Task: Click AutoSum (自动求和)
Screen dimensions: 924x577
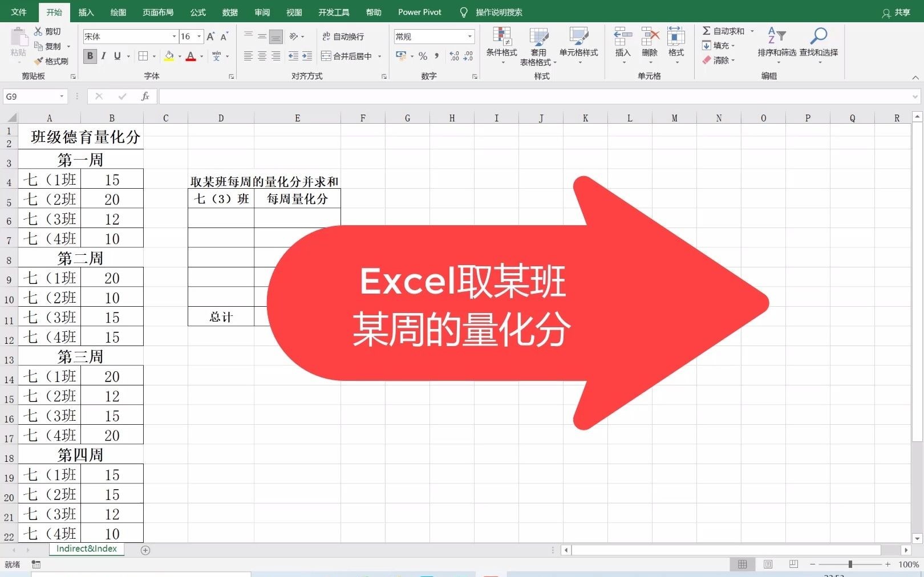Action: tap(723, 31)
